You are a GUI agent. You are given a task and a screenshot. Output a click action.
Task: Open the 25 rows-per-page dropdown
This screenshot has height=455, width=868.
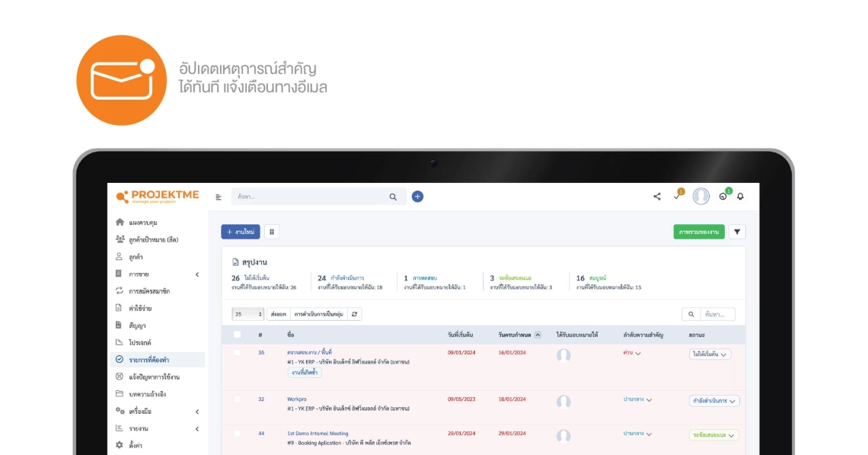[x=248, y=314]
